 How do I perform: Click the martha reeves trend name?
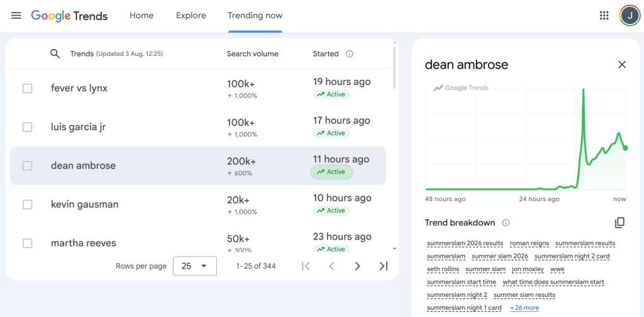pyautogui.click(x=84, y=243)
